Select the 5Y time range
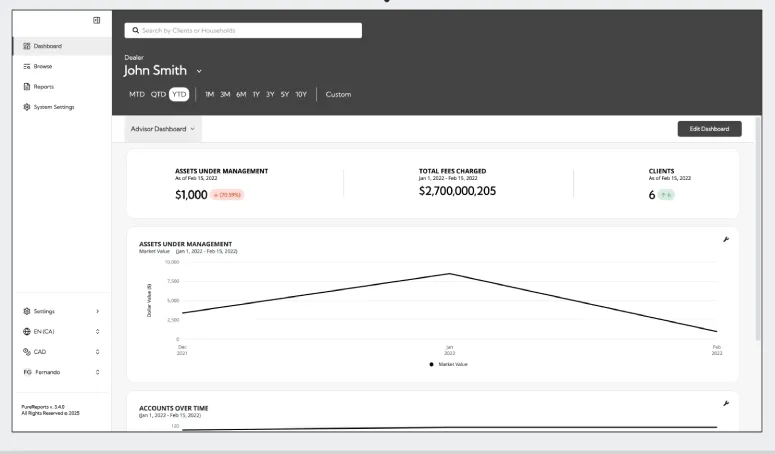The image size is (775, 454). tap(285, 94)
